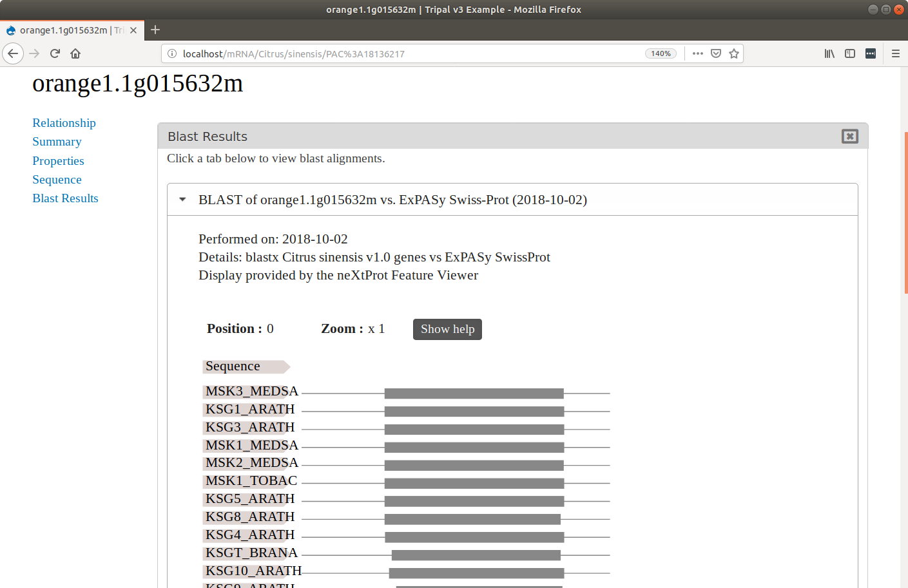Open page actions three-dot menu

pos(697,53)
